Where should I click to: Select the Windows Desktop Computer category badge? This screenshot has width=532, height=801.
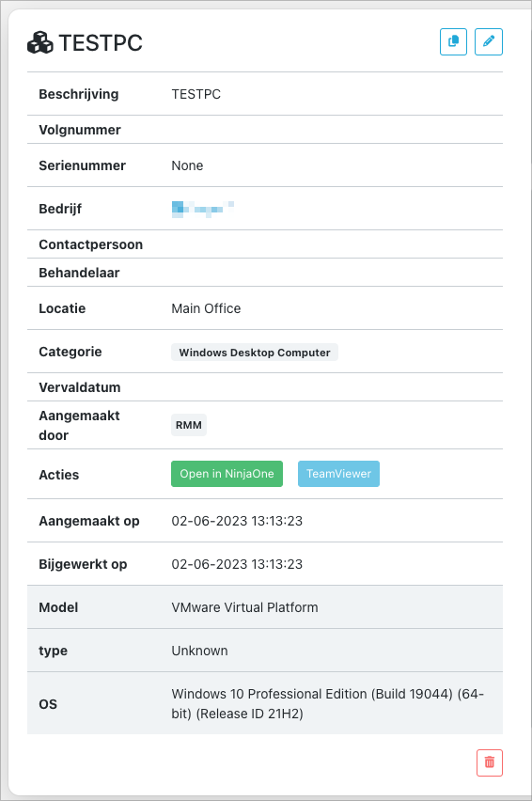click(x=255, y=353)
